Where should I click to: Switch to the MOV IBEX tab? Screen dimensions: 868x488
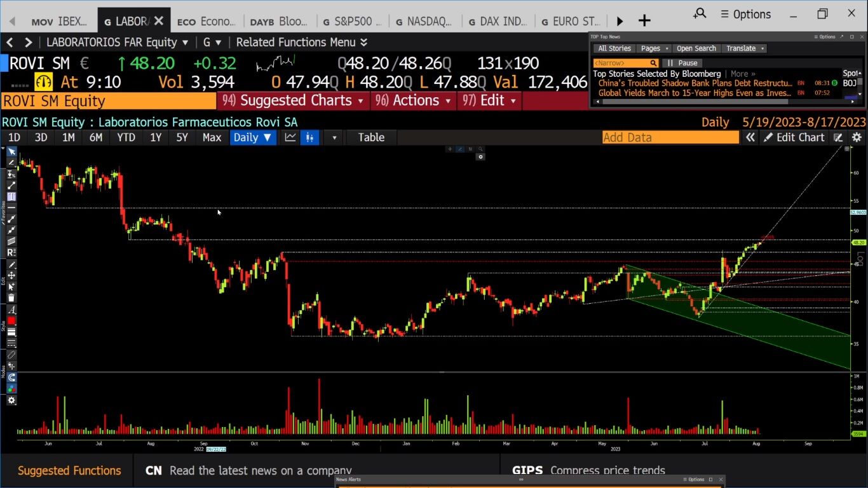click(x=60, y=21)
